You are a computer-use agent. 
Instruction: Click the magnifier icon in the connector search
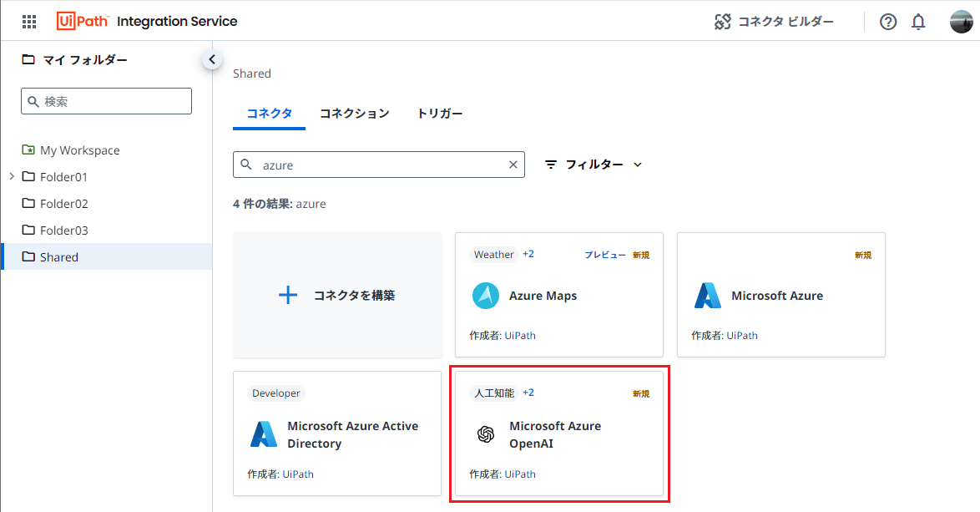pos(246,165)
